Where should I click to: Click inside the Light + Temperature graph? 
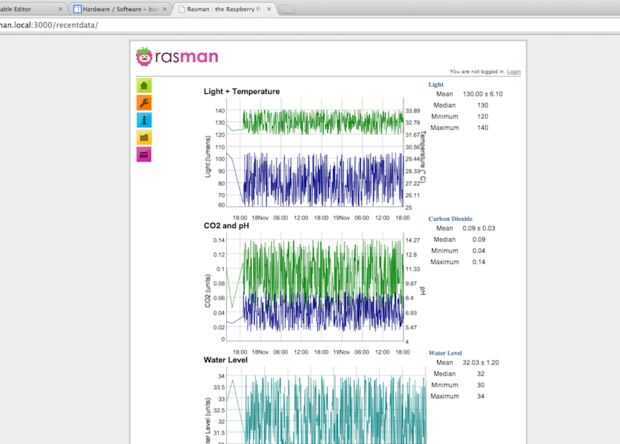click(315, 153)
